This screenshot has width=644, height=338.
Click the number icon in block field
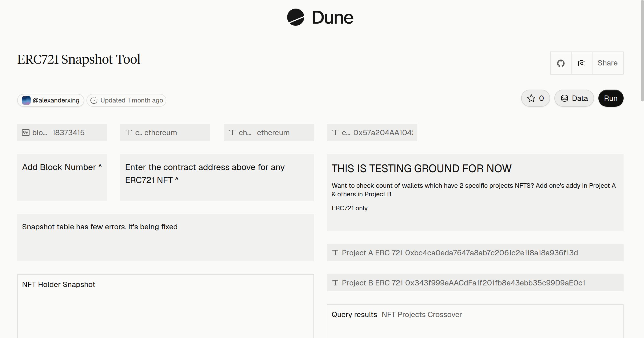[x=26, y=133]
